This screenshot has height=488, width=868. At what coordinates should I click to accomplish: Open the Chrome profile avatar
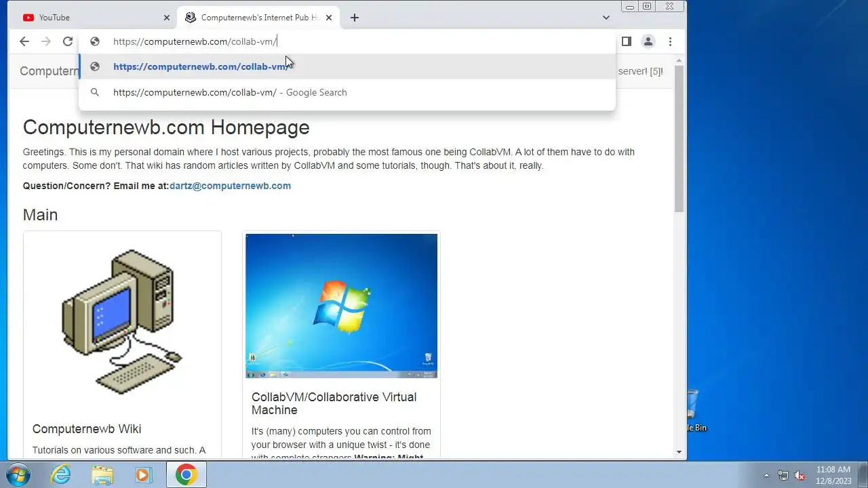(648, 41)
